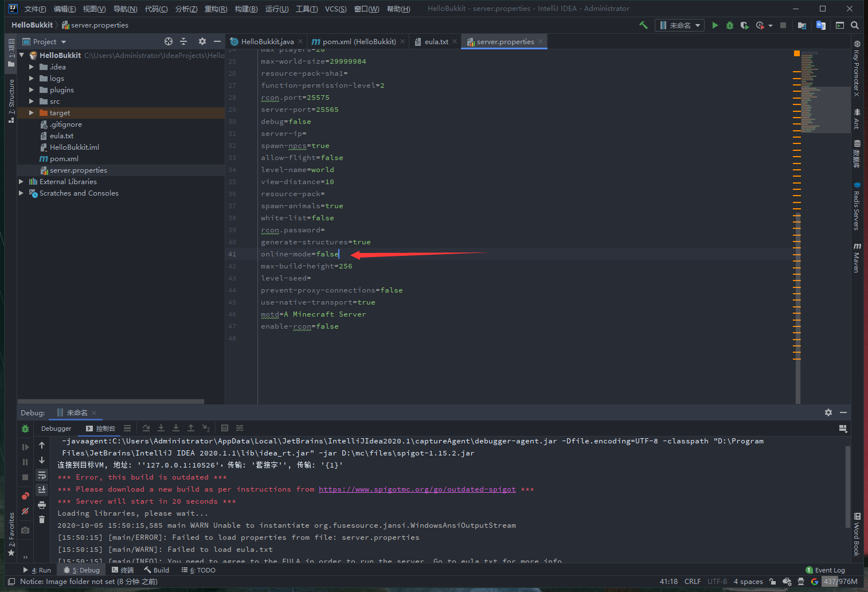Open Project Structure folder icon in the toolbar

coord(801,25)
